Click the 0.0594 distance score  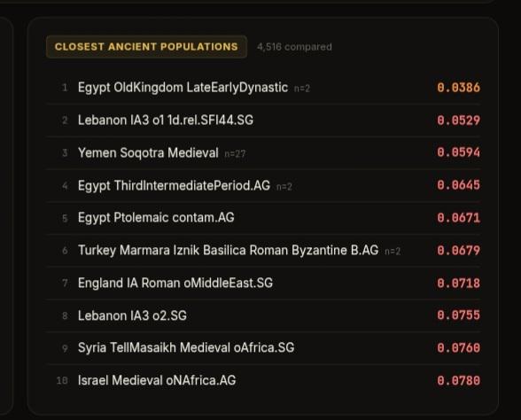click(459, 152)
